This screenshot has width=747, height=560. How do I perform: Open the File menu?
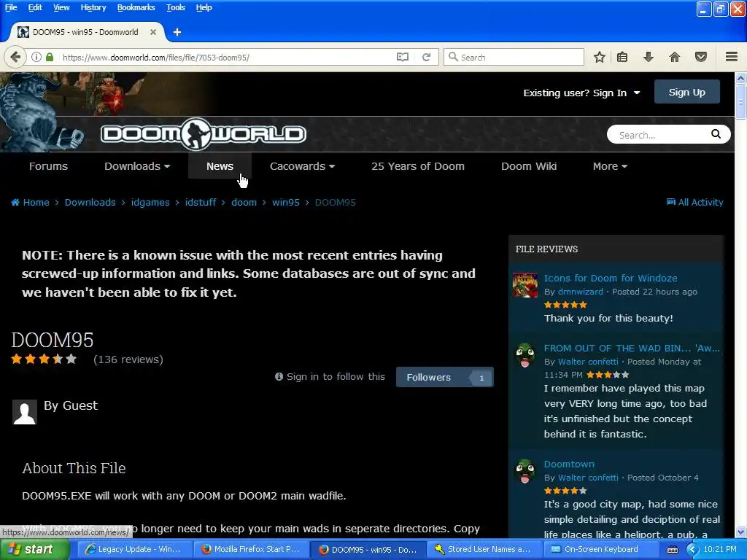(11, 7)
